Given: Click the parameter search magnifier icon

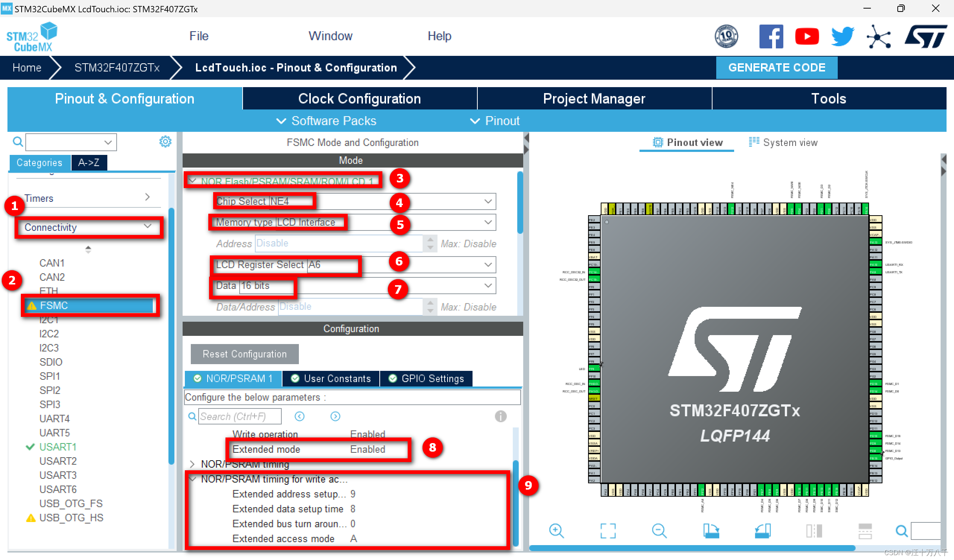Looking at the screenshot, I should tap(192, 416).
